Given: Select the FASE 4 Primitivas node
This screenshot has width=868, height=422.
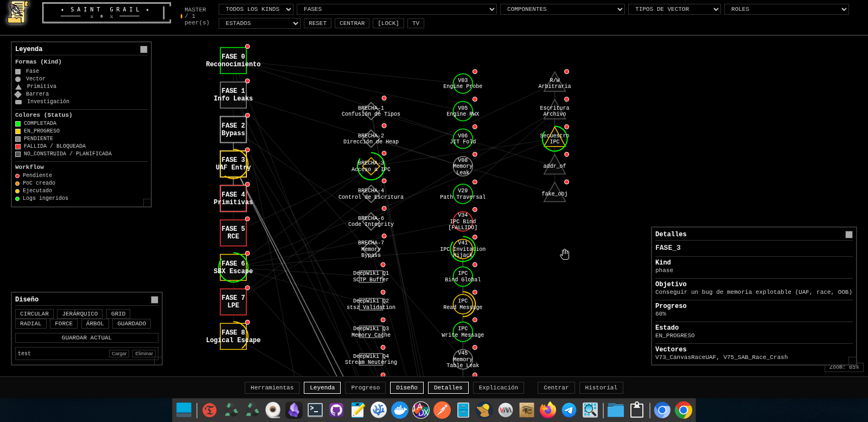Looking at the screenshot, I should [x=233, y=198].
